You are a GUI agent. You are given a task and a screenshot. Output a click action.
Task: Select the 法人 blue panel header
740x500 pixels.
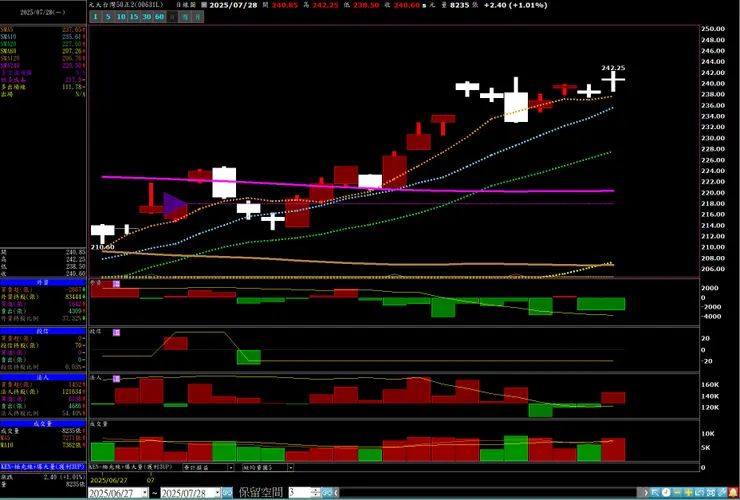43,378
